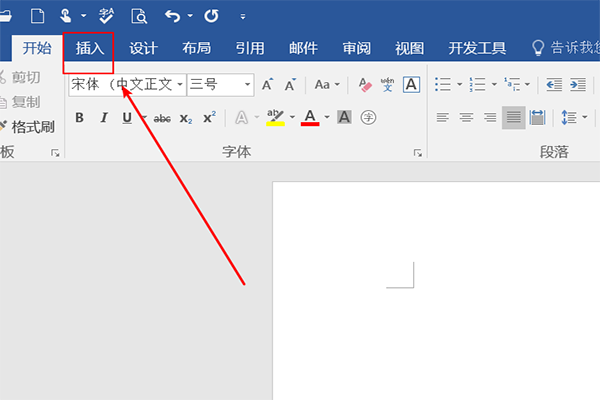The image size is (600, 400).
Task: Expand text effects dropdown arrow
Action: [257, 117]
